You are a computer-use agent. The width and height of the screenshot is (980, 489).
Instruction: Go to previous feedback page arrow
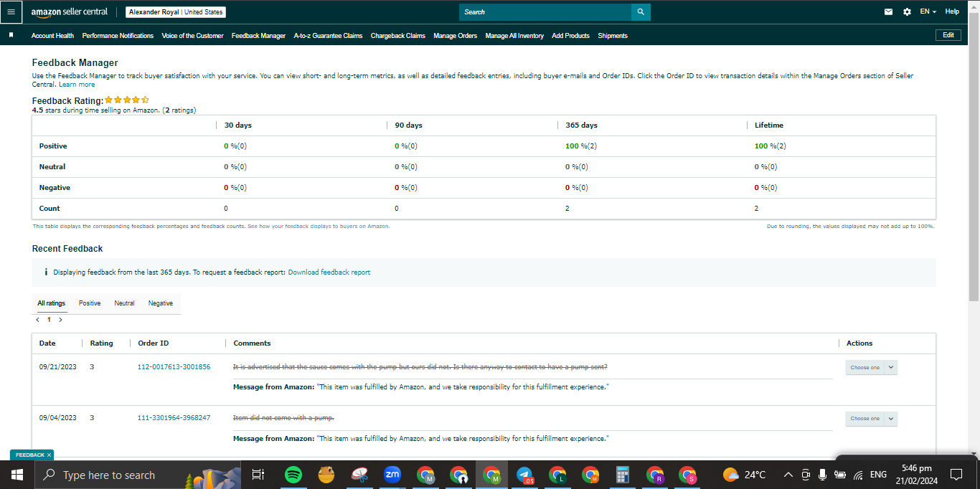(37, 320)
